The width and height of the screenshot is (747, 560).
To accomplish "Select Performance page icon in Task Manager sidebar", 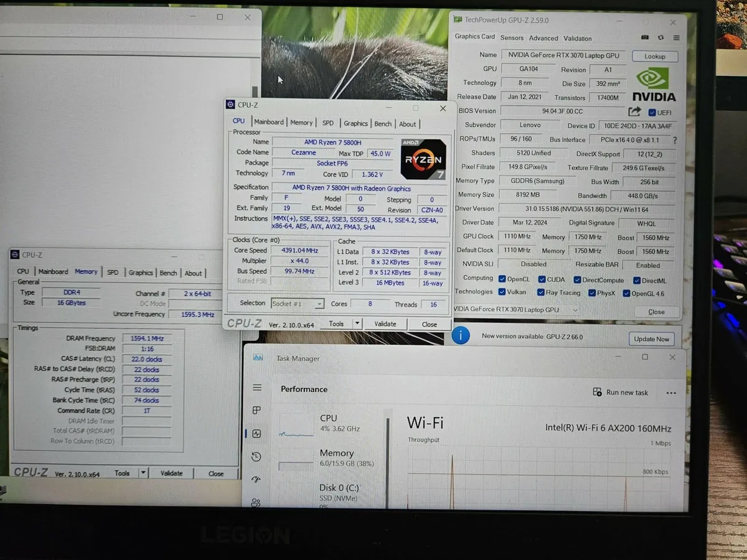I will (x=256, y=434).
